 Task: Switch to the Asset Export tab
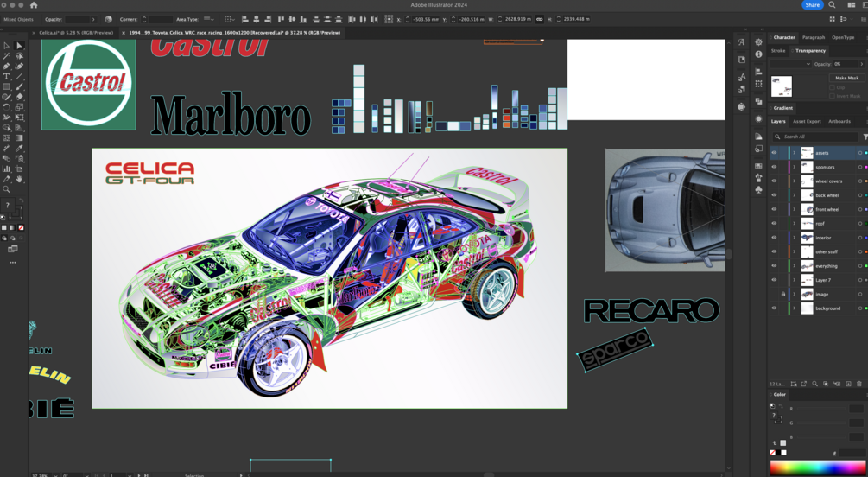[807, 121]
